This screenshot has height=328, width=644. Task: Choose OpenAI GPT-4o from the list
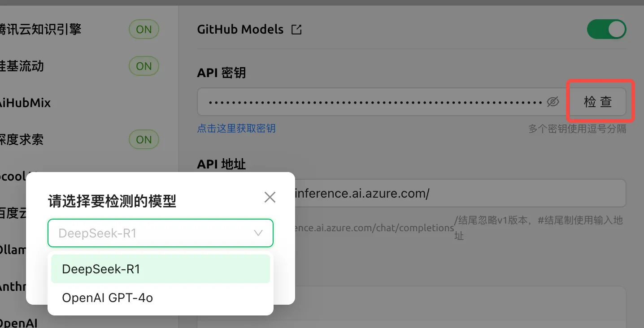[x=161, y=298]
